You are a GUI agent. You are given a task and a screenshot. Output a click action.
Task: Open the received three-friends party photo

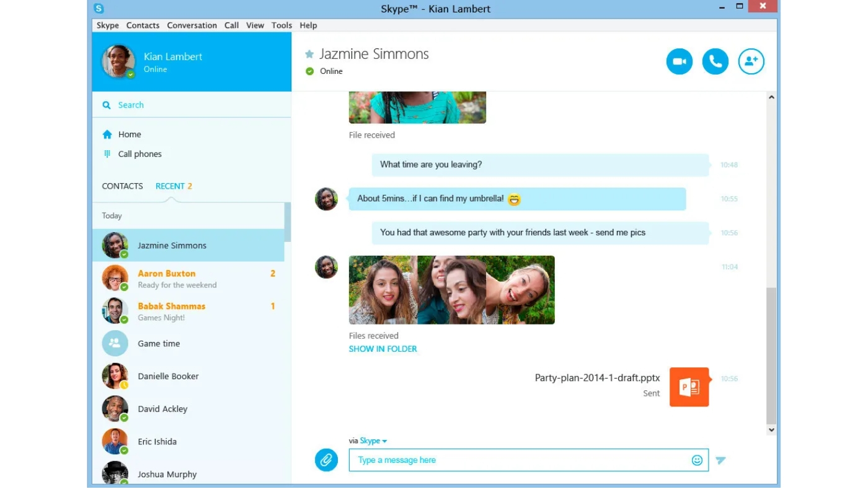pos(451,290)
